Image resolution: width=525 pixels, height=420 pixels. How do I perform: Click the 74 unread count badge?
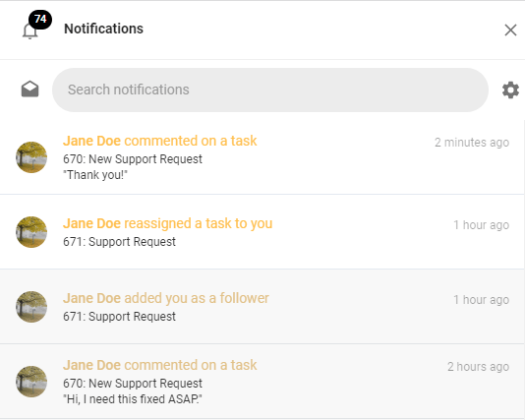pyautogui.click(x=40, y=19)
